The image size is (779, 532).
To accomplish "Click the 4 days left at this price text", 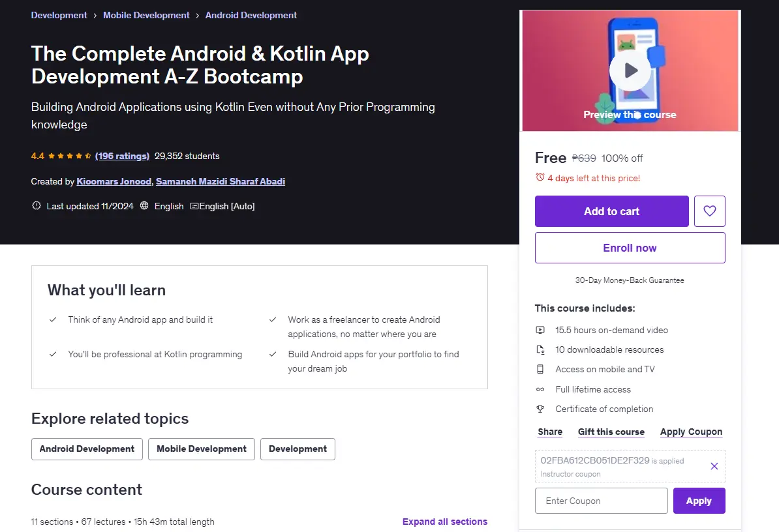I will tap(594, 178).
